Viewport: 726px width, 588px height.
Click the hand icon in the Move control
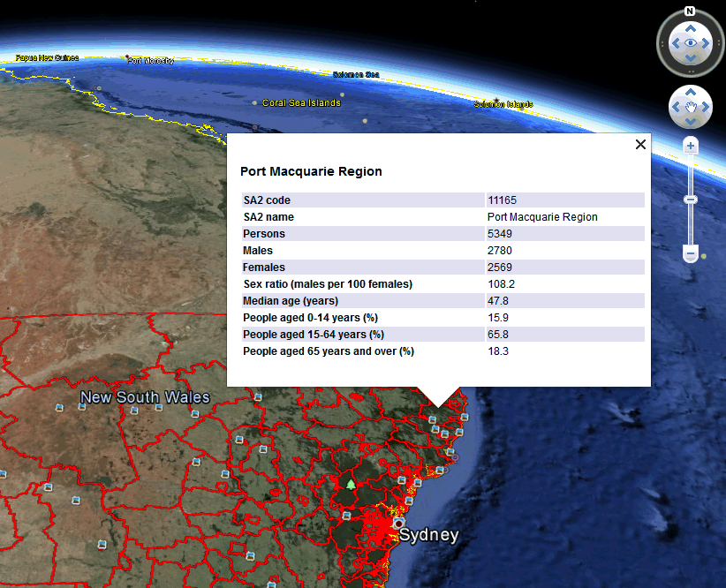(690, 106)
